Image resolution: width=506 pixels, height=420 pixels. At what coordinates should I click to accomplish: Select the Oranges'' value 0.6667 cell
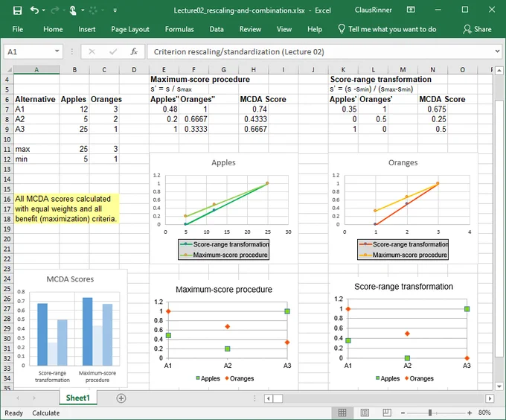(x=193, y=119)
